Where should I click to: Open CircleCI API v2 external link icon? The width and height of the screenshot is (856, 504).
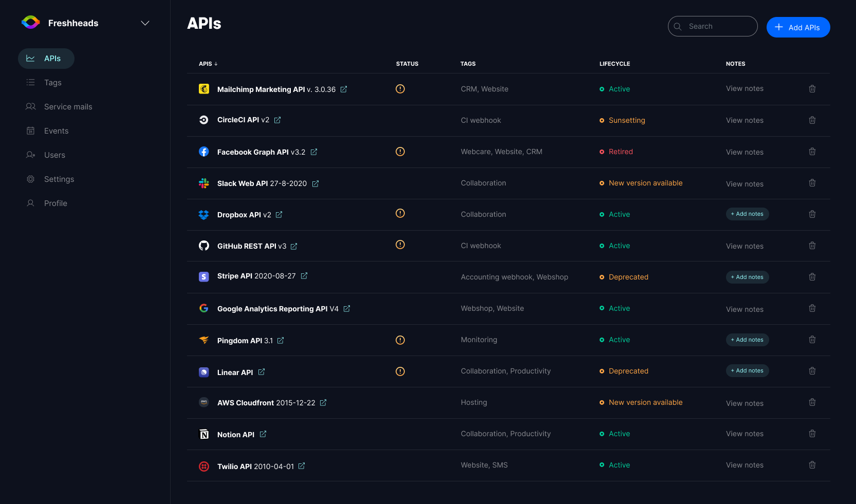277,120
